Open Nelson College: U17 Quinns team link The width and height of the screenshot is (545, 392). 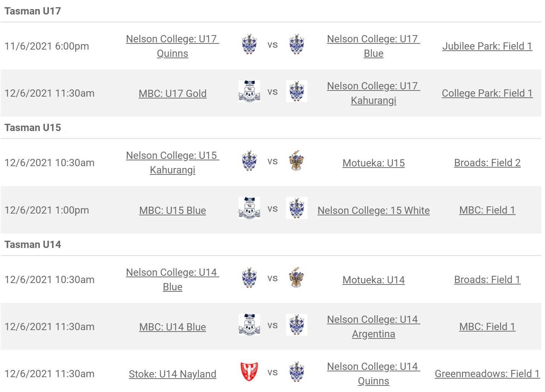(172, 46)
